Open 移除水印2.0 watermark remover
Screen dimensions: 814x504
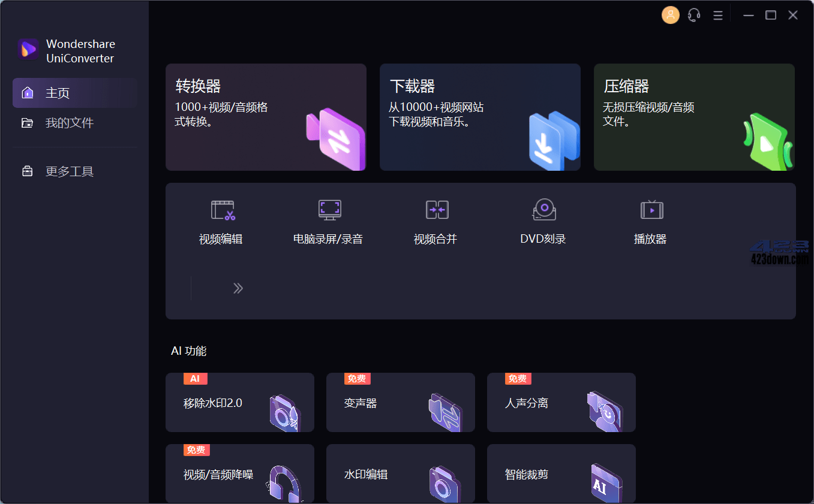pos(239,403)
